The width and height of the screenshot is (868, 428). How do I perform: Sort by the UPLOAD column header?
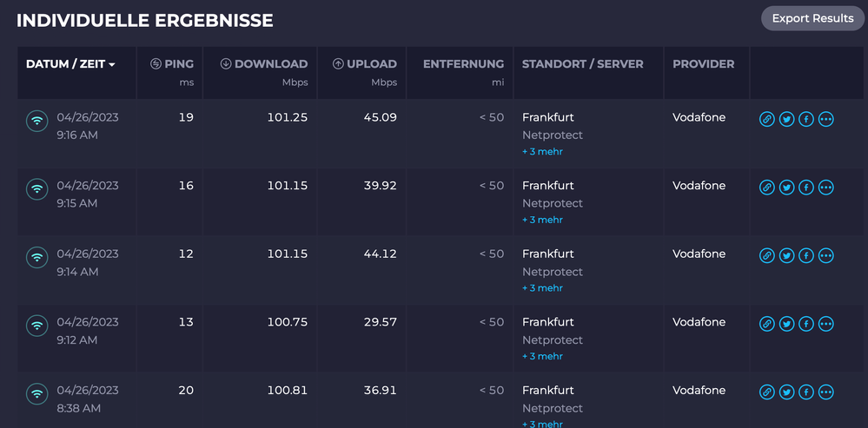pos(365,64)
